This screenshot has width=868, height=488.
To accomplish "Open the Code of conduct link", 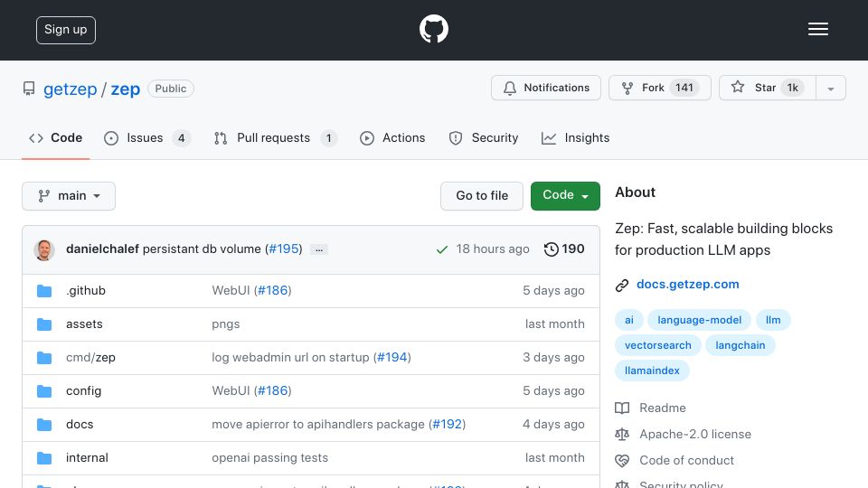I will 686,461.
